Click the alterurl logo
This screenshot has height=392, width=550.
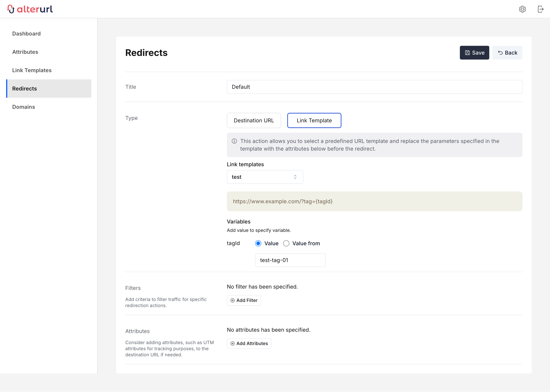[30, 9]
